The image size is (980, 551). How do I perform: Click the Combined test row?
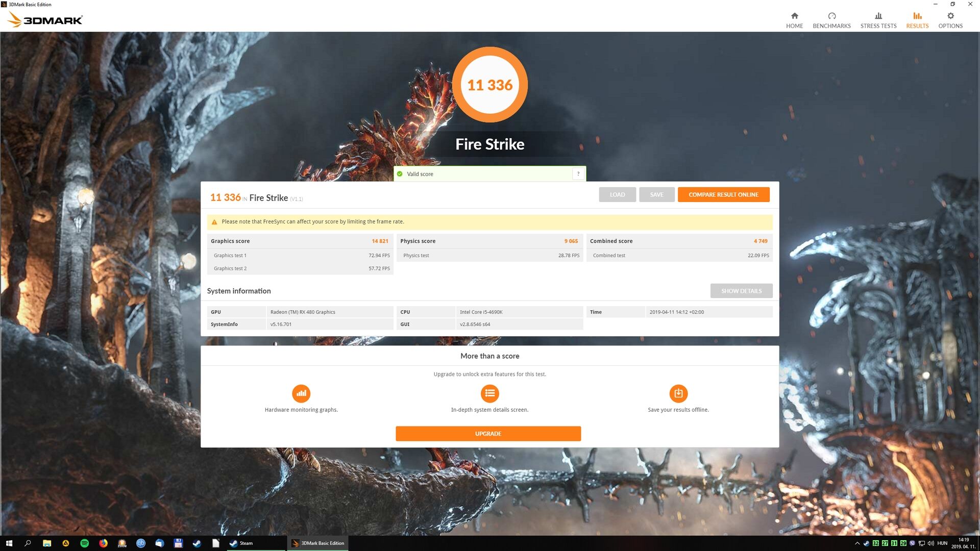pyautogui.click(x=679, y=256)
